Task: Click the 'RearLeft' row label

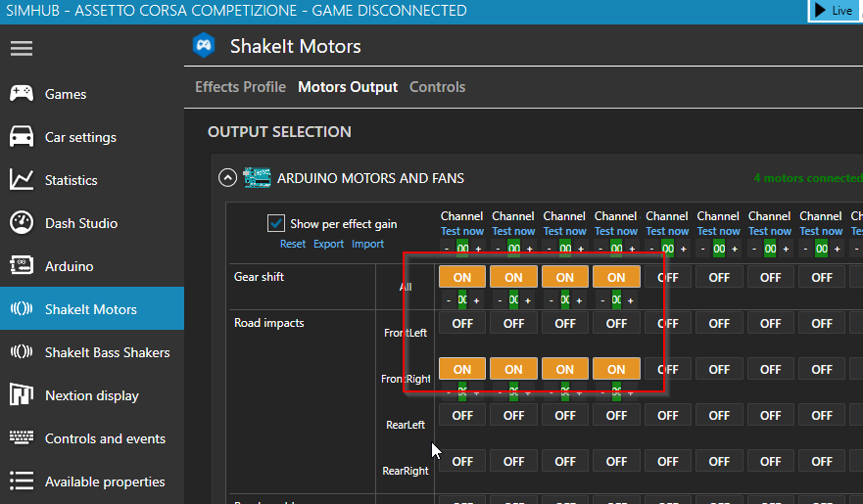Action: coord(406,425)
